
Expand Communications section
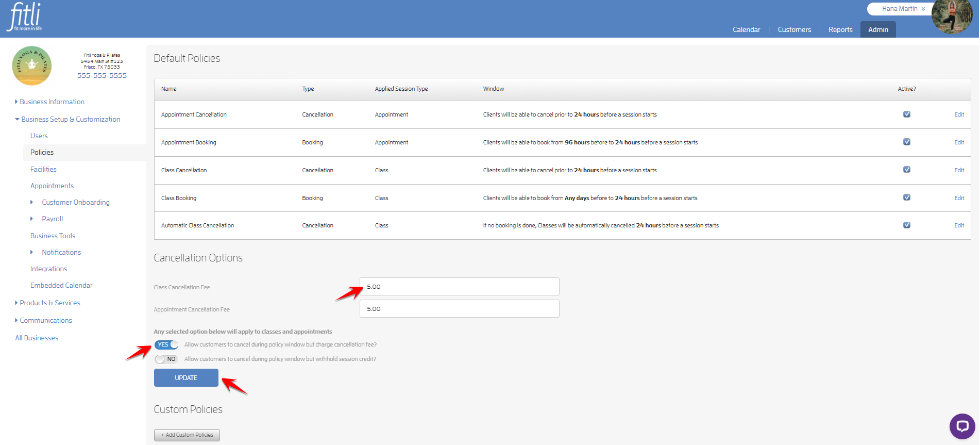pyautogui.click(x=44, y=320)
